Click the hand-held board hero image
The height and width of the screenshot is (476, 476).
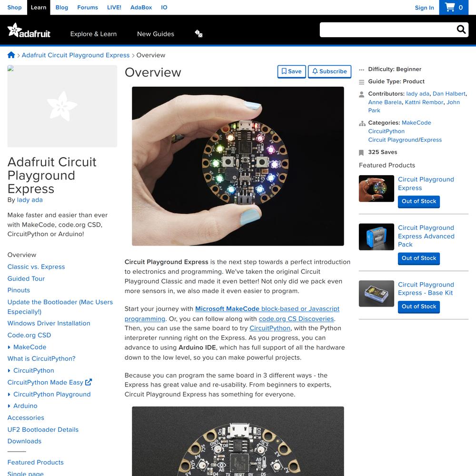(238, 166)
